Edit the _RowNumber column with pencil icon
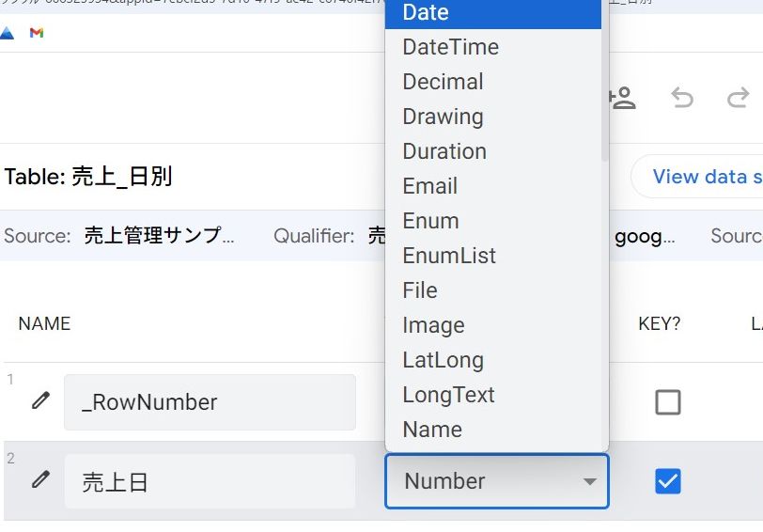The image size is (763, 532). [40, 401]
